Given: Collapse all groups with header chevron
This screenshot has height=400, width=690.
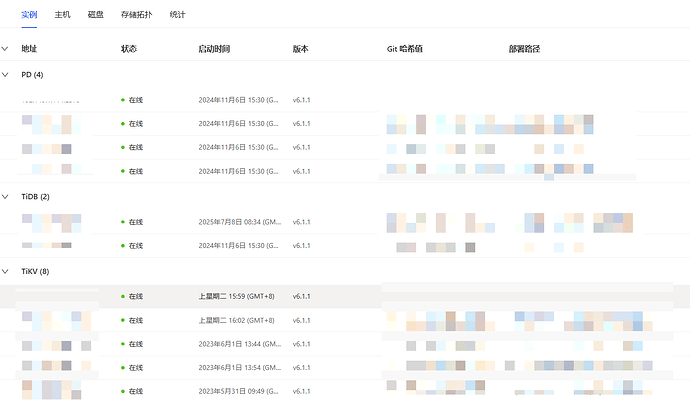Looking at the screenshot, I should [x=5, y=49].
